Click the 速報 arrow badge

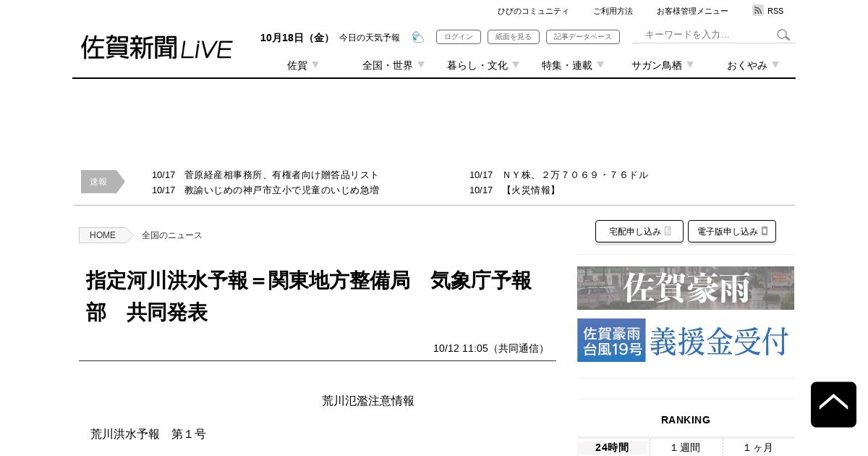[103, 182]
